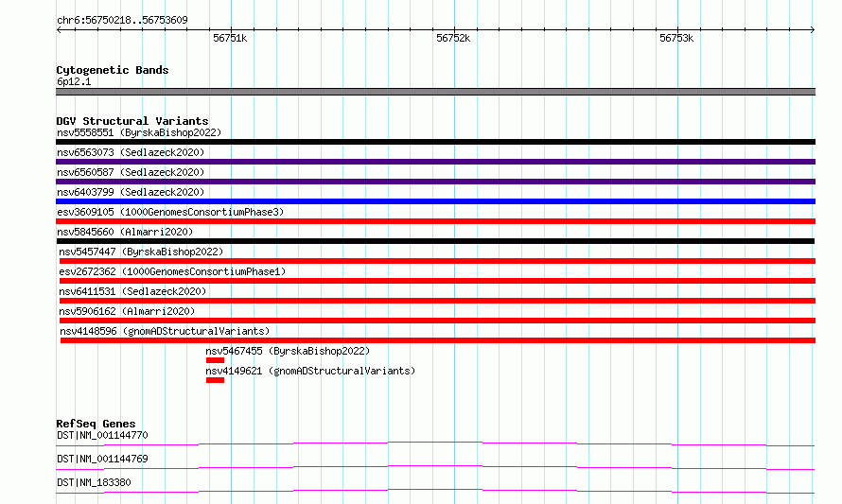Screen dimensions: 842x504
Task: Click the left arrowhead of the ruler
Action: coord(59,30)
